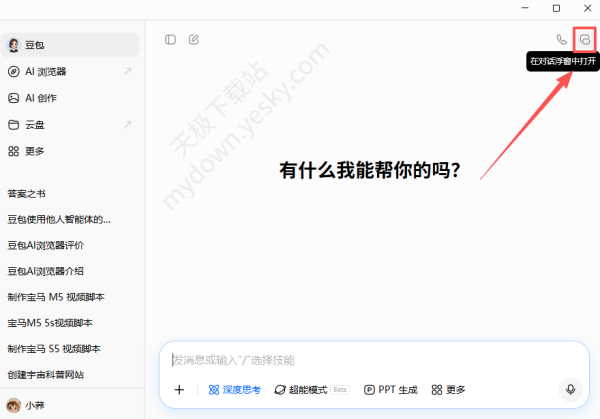Expand 更多 skills in the input toolbar
This screenshot has width=600, height=419.
[x=449, y=390]
